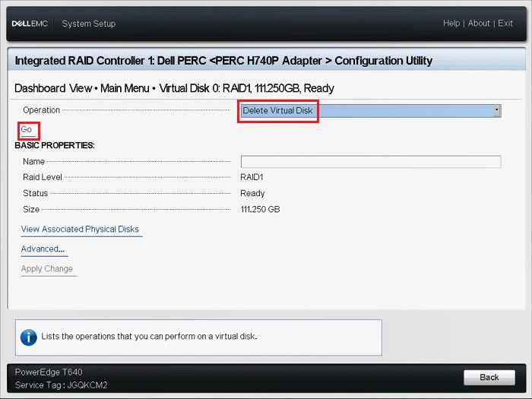This screenshot has width=532, height=399.
Task: Click the help description text box
Action: pos(198,337)
